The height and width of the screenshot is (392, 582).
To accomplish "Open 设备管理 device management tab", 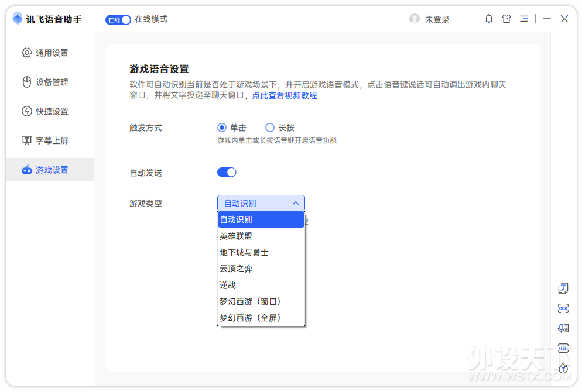I will click(50, 82).
